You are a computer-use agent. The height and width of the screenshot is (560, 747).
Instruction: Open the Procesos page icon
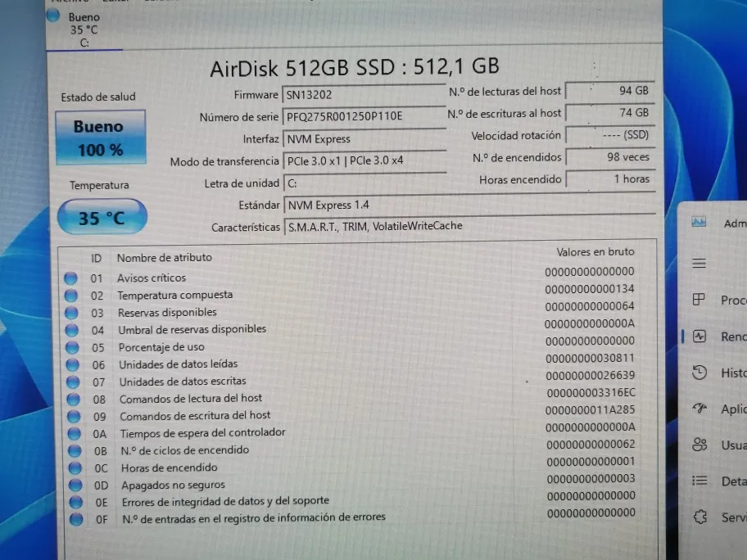click(x=699, y=300)
